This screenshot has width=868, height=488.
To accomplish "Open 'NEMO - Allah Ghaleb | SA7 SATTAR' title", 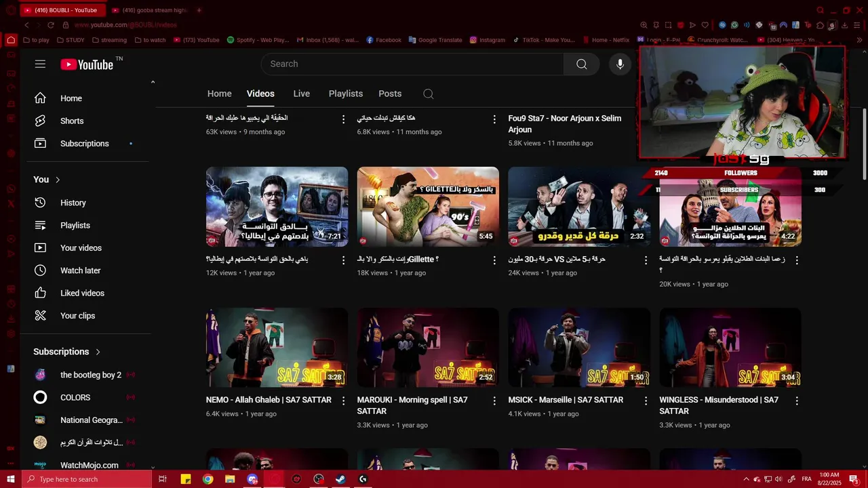I will pyautogui.click(x=269, y=400).
